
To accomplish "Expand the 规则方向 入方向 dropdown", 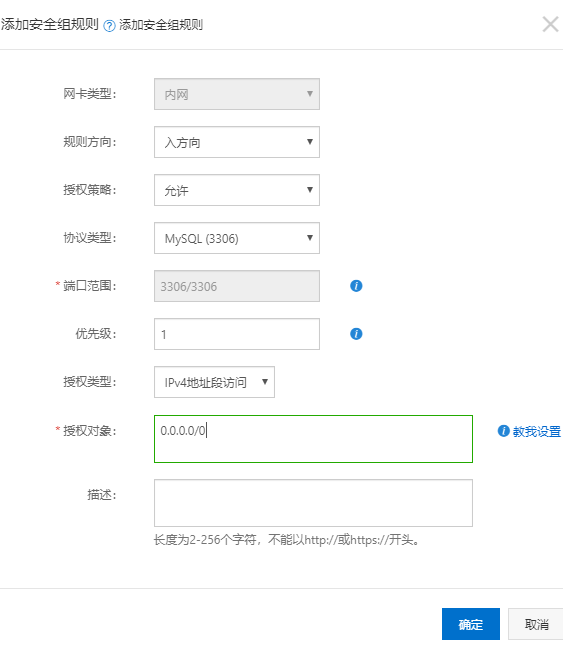I will pos(237,142).
